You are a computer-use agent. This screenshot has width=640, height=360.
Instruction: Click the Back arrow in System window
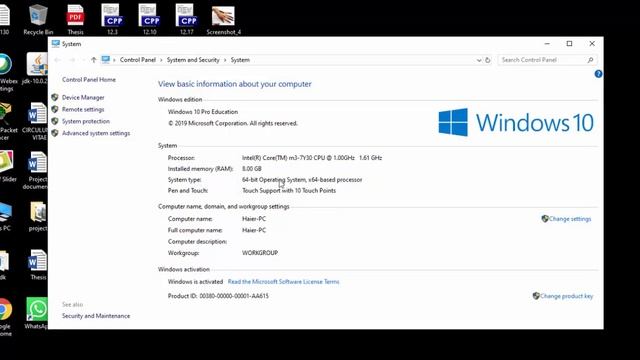57,60
